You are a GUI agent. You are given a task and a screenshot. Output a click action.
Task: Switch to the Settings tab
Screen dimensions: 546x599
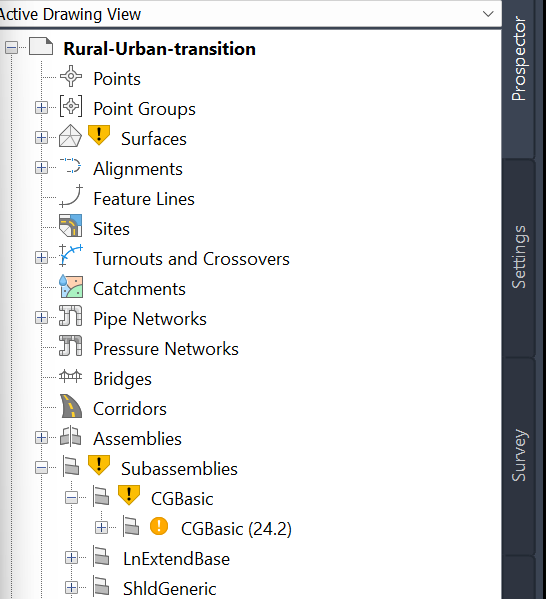tap(519, 257)
